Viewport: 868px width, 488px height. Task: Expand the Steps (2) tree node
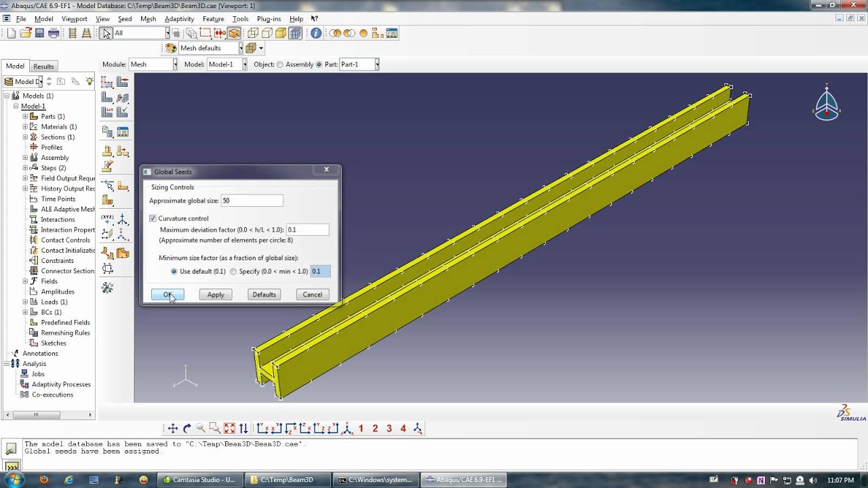point(25,168)
